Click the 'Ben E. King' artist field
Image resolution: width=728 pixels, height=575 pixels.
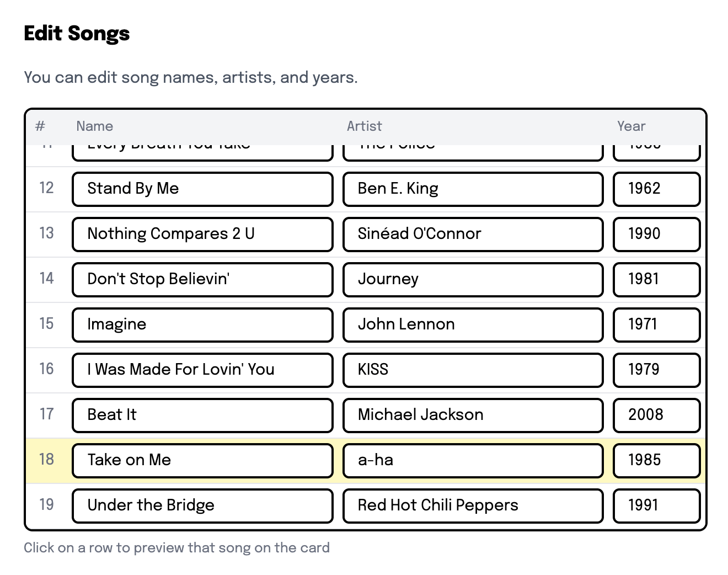(472, 189)
